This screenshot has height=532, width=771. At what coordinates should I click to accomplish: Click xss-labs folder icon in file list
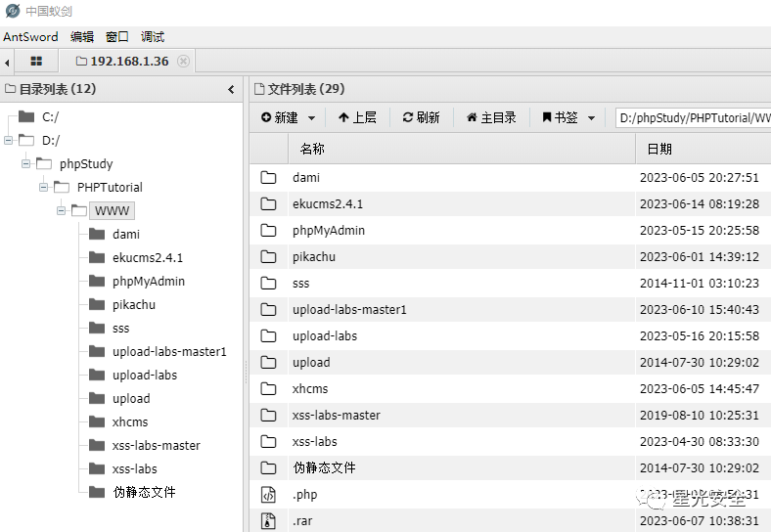tap(268, 441)
